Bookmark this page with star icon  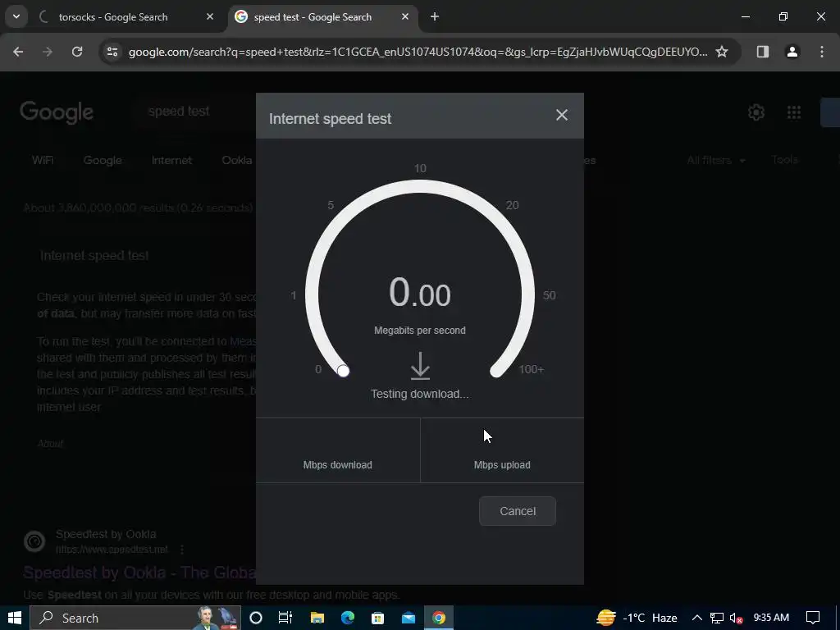[x=722, y=52]
